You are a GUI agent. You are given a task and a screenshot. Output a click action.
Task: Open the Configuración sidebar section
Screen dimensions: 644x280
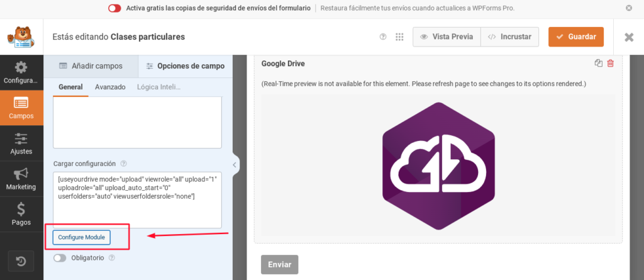(x=21, y=72)
